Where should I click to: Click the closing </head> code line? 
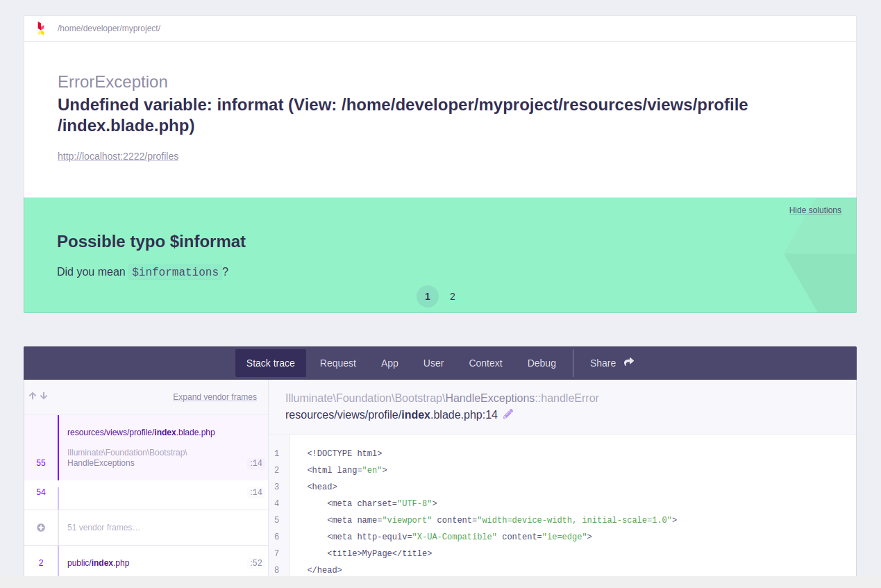(x=324, y=570)
